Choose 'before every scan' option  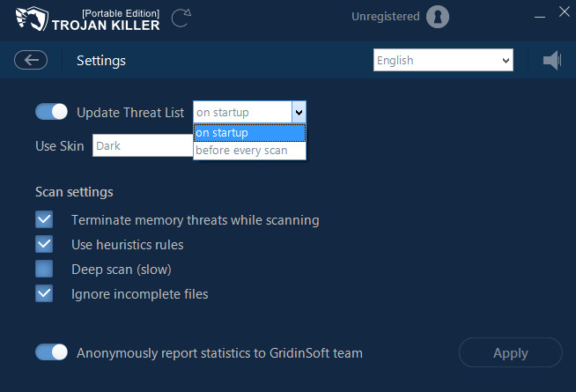[249, 151]
